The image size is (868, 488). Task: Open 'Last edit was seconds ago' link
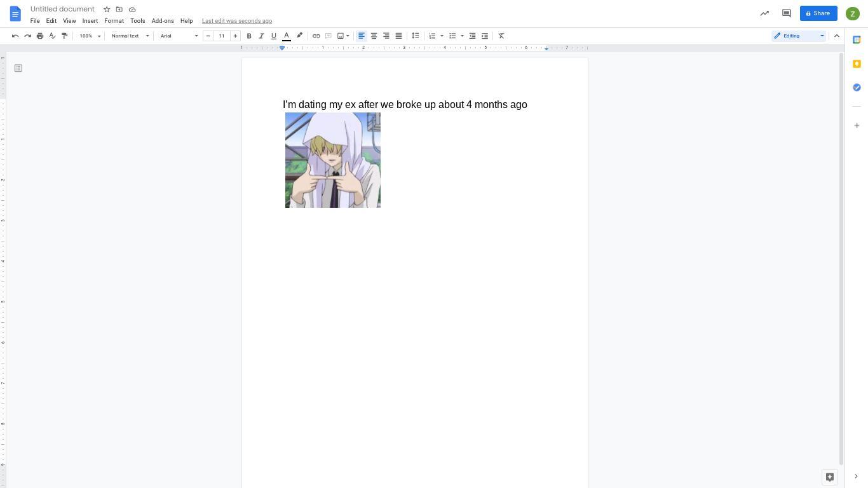[236, 21]
